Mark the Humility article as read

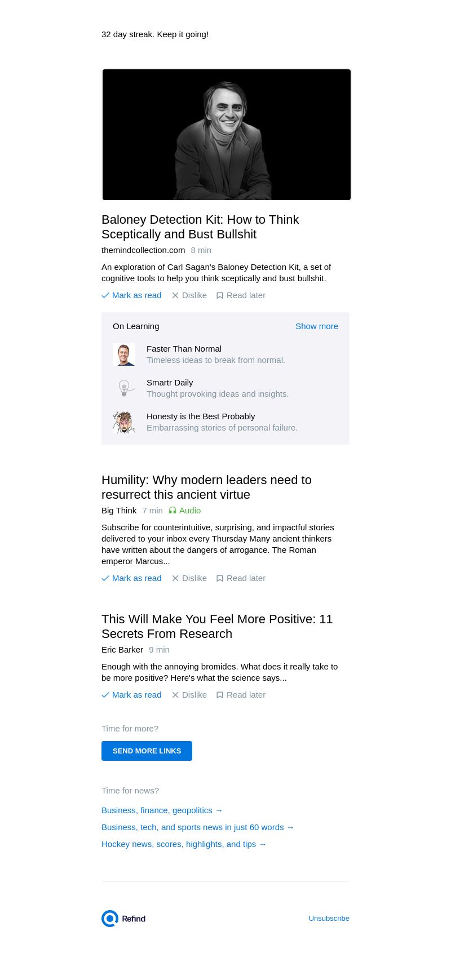point(131,578)
